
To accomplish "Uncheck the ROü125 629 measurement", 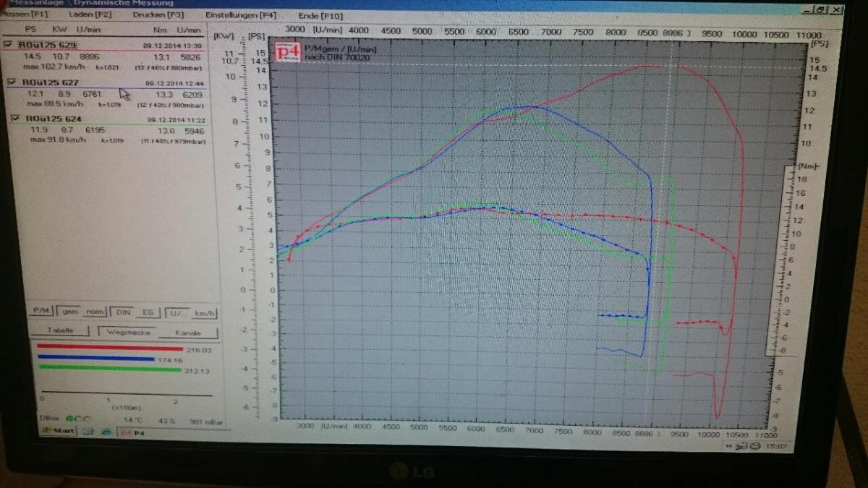I will [x=8, y=45].
